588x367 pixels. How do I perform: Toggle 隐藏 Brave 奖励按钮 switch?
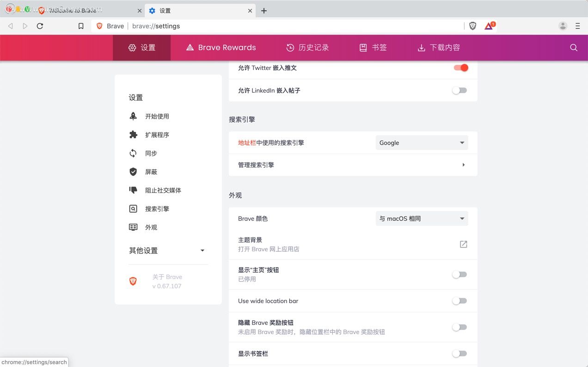tap(459, 327)
